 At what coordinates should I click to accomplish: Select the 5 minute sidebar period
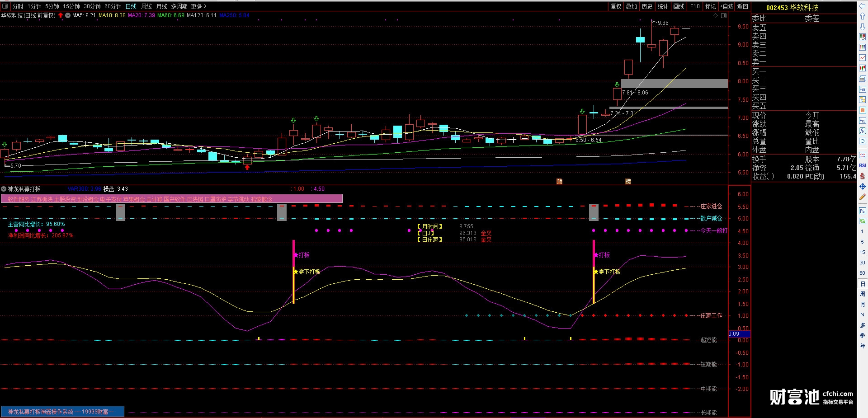point(862,242)
